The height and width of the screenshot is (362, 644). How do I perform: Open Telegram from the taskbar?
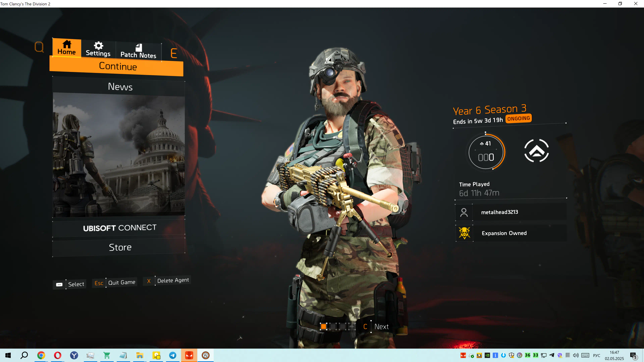173,355
